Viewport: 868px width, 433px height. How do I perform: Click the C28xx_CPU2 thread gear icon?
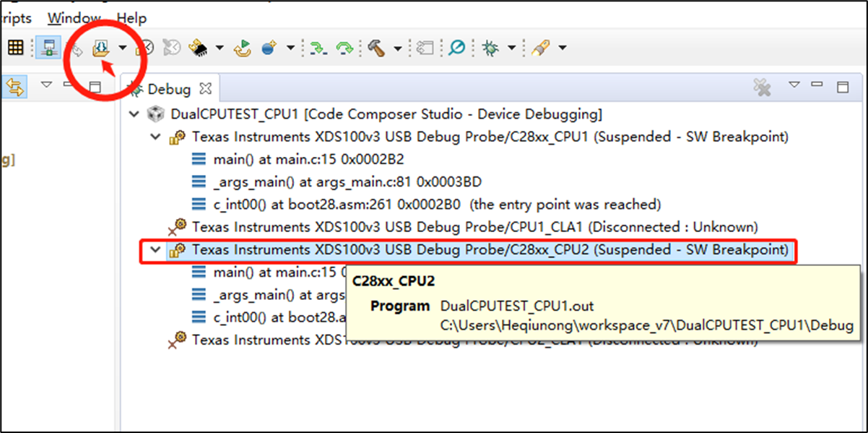(x=177, y=251)
